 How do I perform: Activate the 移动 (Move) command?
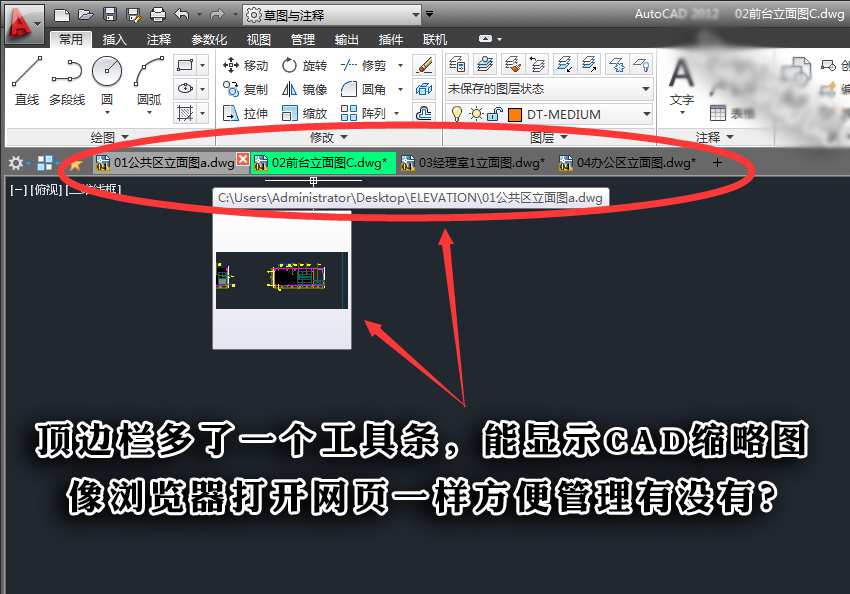(x=245, y=65)
